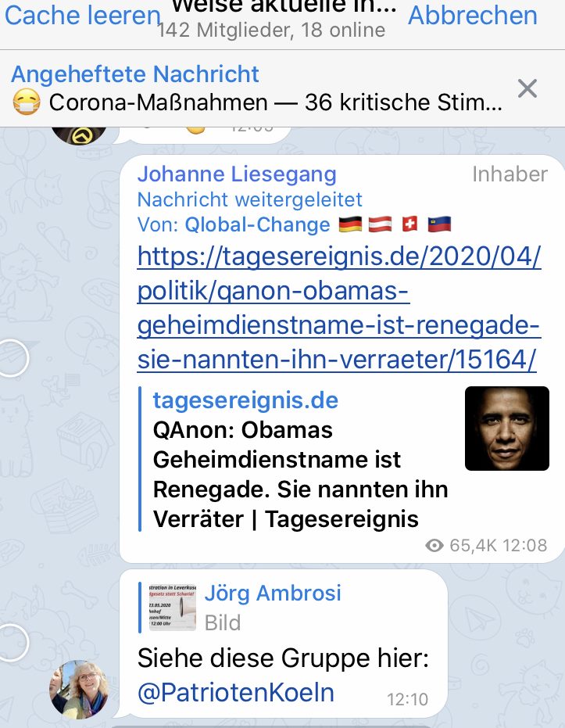
Task: Select the Jörg Ambrosi message circle
Action: coord(12,643)
